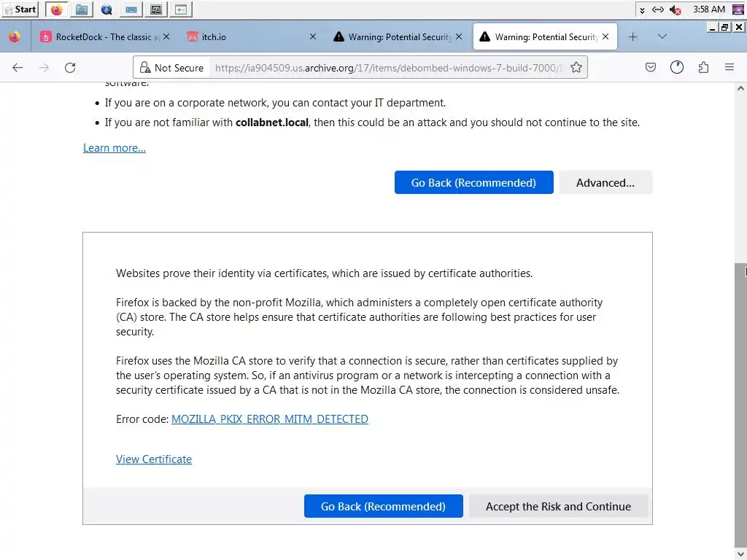Click the lower Go Back (Recommended) button
The height and width of the screenshot is (560, 747).
[x=384, y=506]
